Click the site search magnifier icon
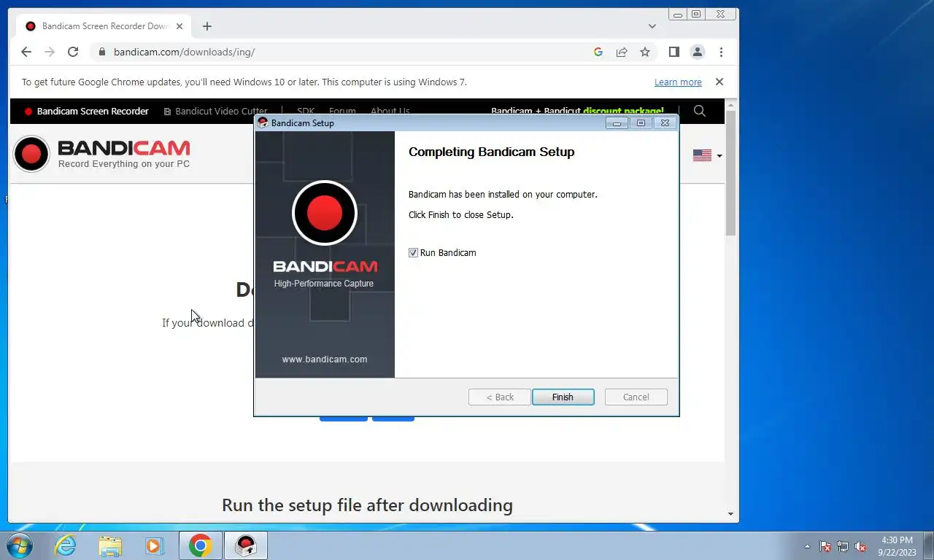Image resolution: width=934 pixels, height=560 pixels. coord(700,111)
